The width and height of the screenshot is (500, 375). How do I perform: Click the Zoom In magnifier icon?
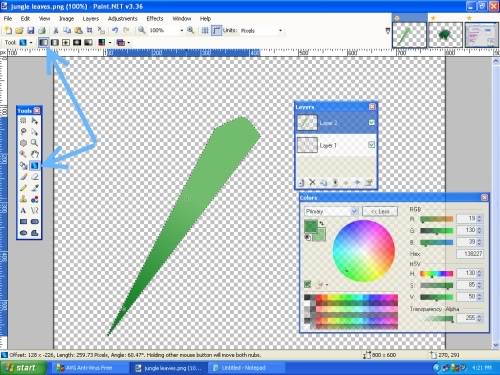point(191,30)
